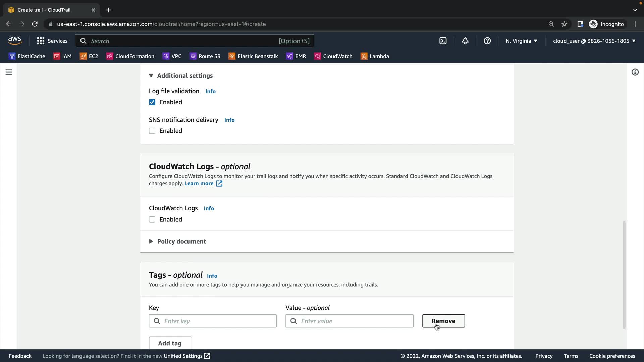This screenshot has width=644, height=362.
Task: Enable SNS notification delivery
Action: (x=152, y=131)
